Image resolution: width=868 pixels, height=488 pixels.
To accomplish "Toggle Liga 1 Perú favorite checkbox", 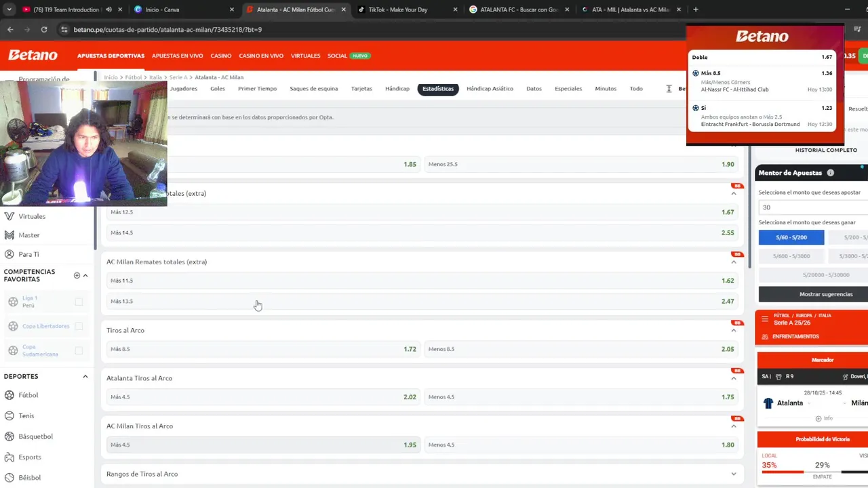I will tap(79, 302).
